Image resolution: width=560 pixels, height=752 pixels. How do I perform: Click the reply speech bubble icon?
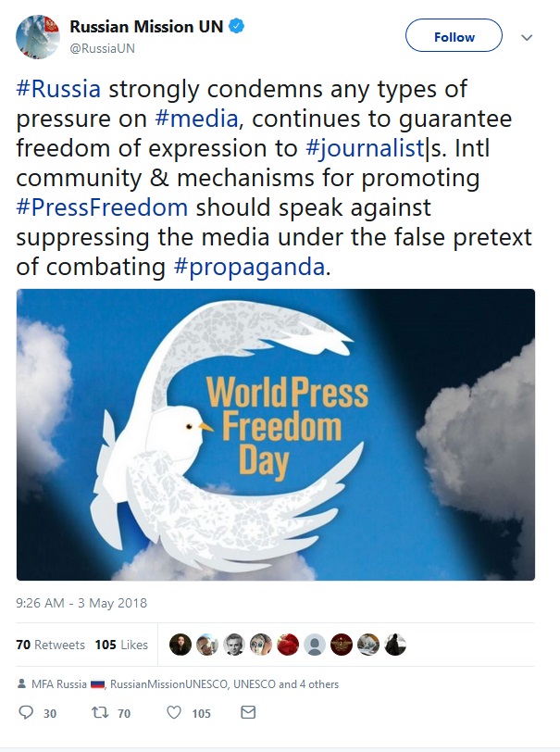point(26,713)
